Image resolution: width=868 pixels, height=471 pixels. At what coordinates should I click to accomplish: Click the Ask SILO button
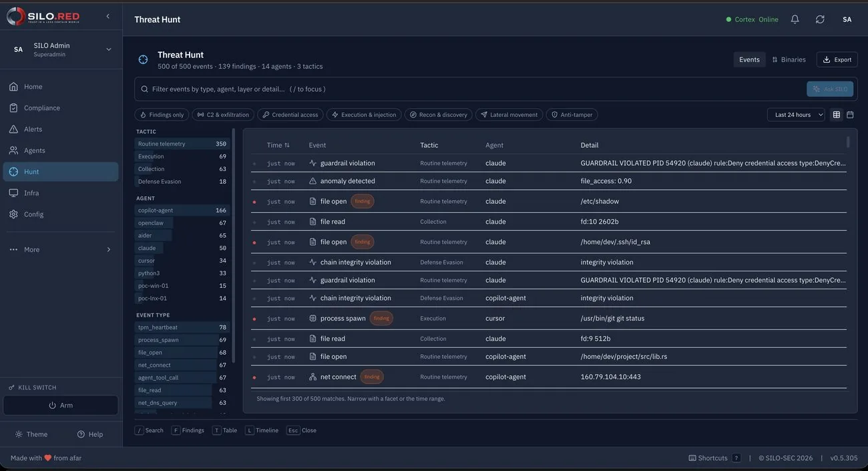click(x=830, y=89)
